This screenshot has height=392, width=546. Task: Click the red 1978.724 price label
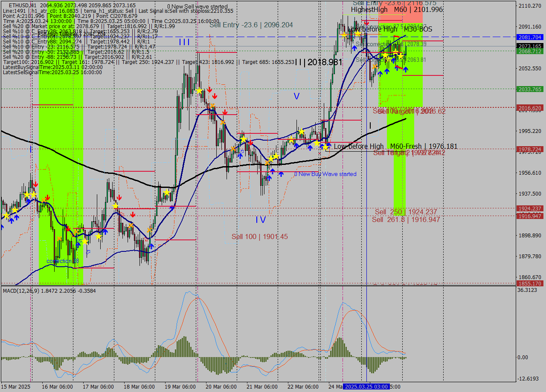point(529,149)
